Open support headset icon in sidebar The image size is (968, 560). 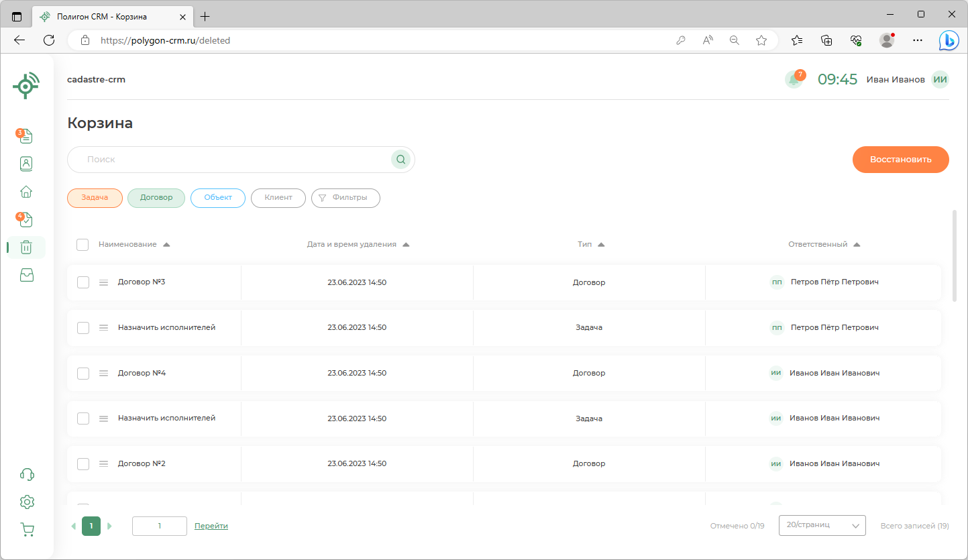pyautogui.click(x=27, y=474)
